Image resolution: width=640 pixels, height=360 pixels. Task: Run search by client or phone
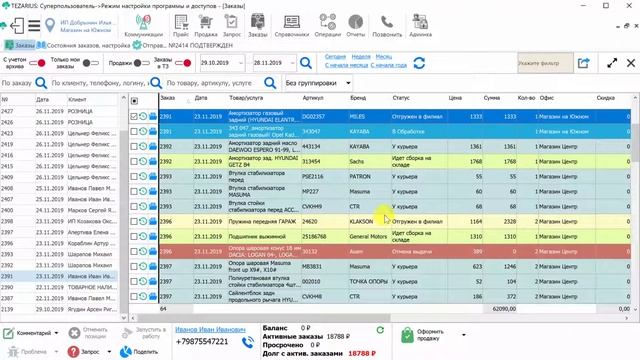(156, 83)
